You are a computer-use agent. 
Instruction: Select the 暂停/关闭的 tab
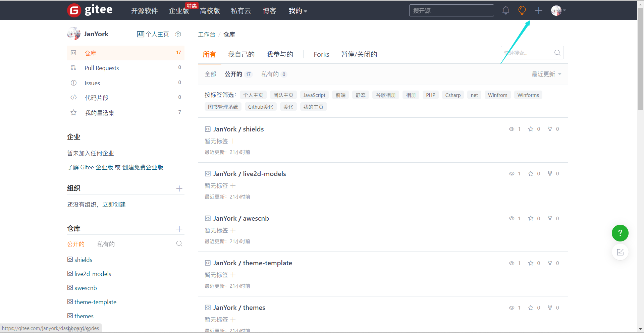[x=359, y=54]
